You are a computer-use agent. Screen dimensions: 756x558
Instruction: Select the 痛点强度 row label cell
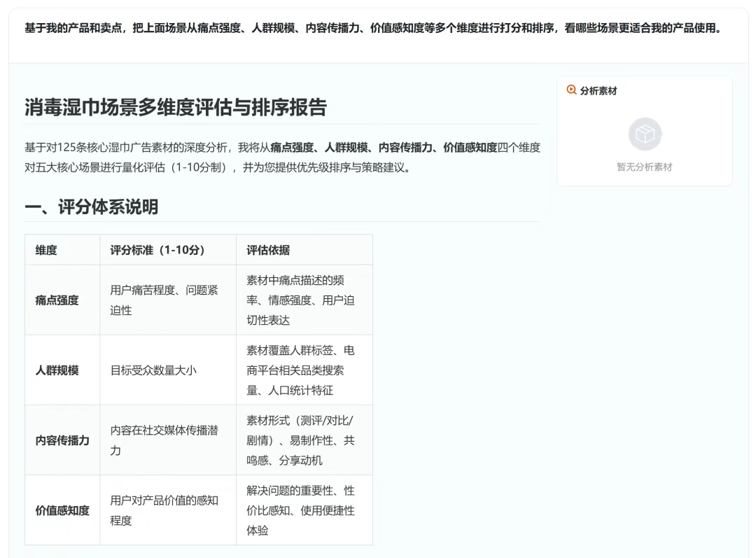point(57,300)
